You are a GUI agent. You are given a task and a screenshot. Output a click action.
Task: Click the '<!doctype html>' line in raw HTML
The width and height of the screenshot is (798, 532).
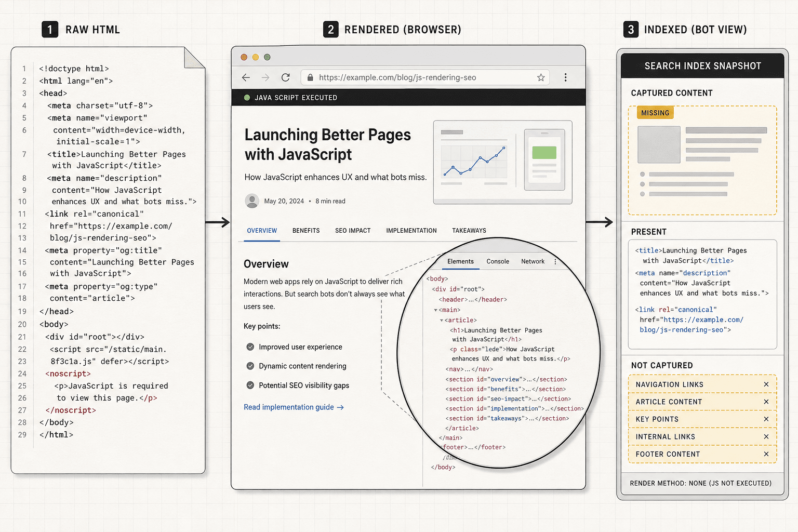tap(74, 69)
